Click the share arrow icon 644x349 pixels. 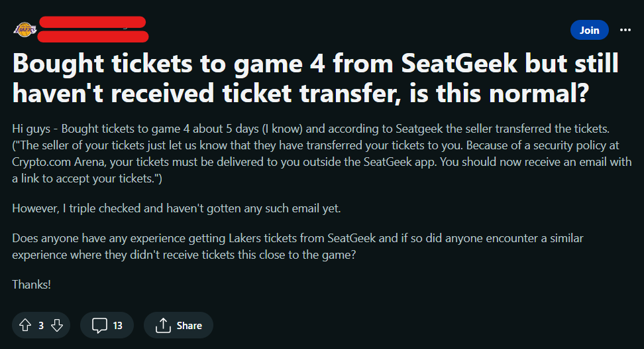click(163, 325)
